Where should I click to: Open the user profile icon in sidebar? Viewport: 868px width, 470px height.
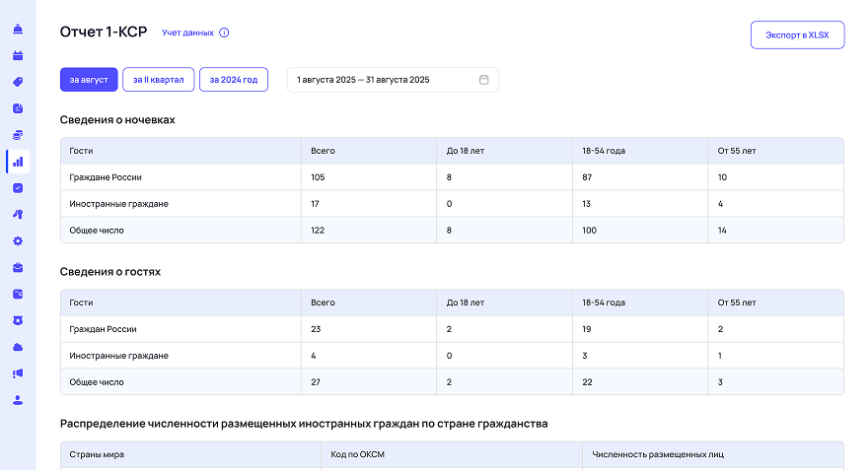(18, 400)
